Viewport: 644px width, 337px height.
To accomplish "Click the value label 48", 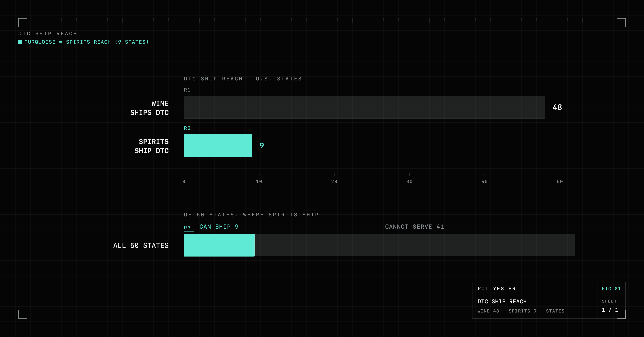I will [x=557, y=107].
